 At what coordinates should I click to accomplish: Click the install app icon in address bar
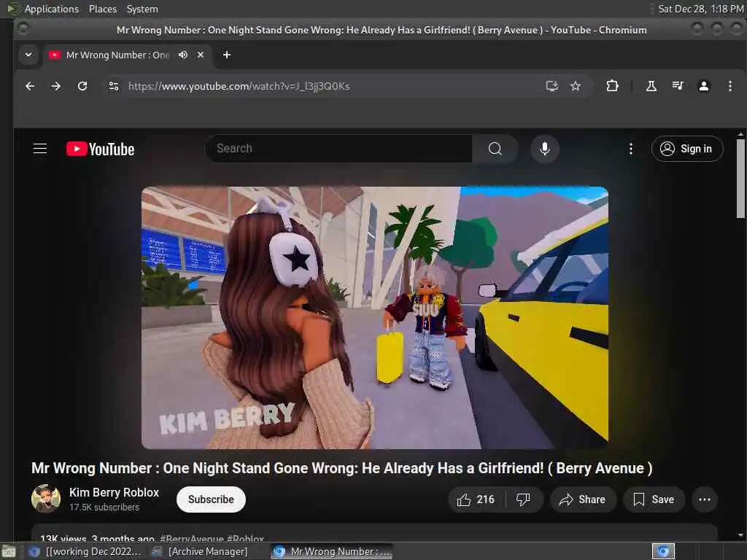click(x=551, y=86)
